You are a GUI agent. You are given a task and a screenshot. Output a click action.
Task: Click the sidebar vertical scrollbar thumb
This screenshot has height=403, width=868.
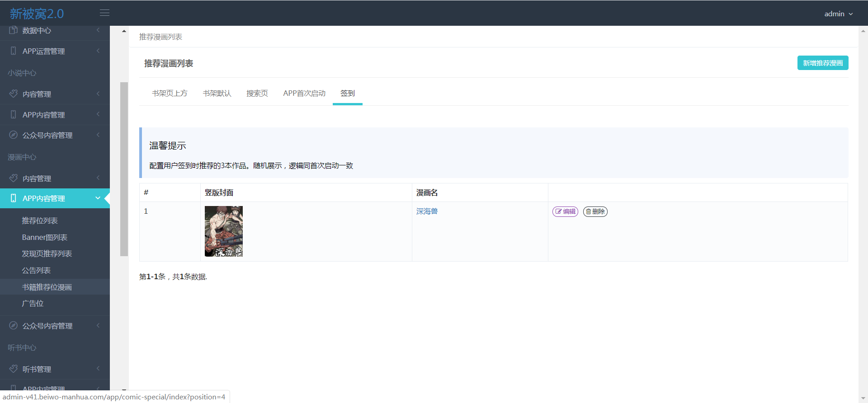coord(124,169)
